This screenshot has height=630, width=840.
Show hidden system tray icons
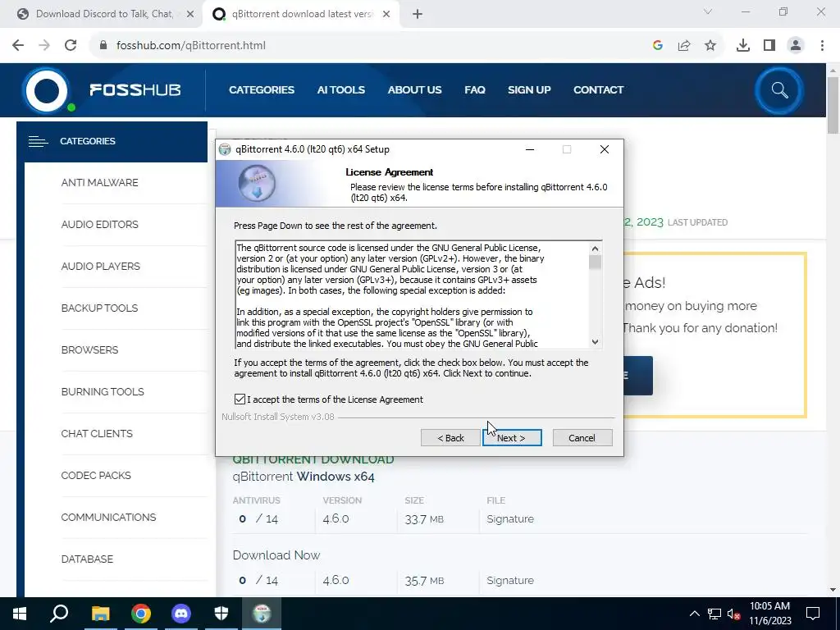[694, 614]
